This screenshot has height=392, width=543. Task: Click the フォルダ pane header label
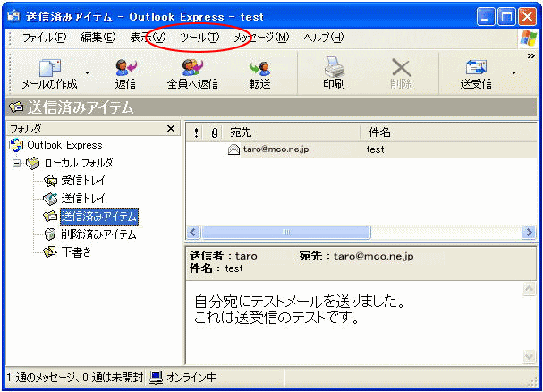[x=26, y=129]
